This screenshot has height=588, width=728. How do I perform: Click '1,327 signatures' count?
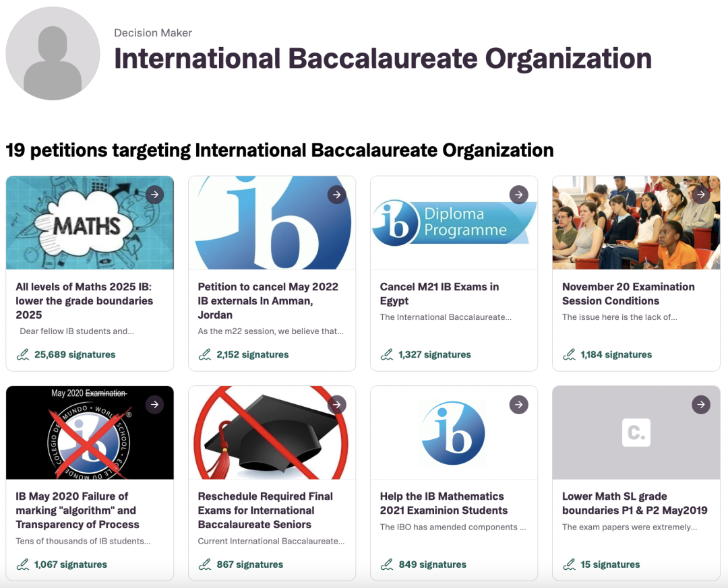435,354
